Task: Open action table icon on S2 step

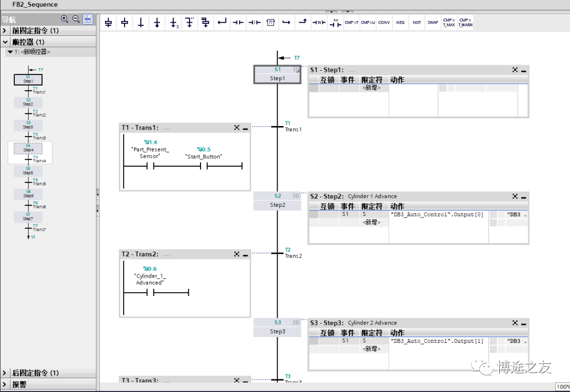Action: (x=296, y=196)
